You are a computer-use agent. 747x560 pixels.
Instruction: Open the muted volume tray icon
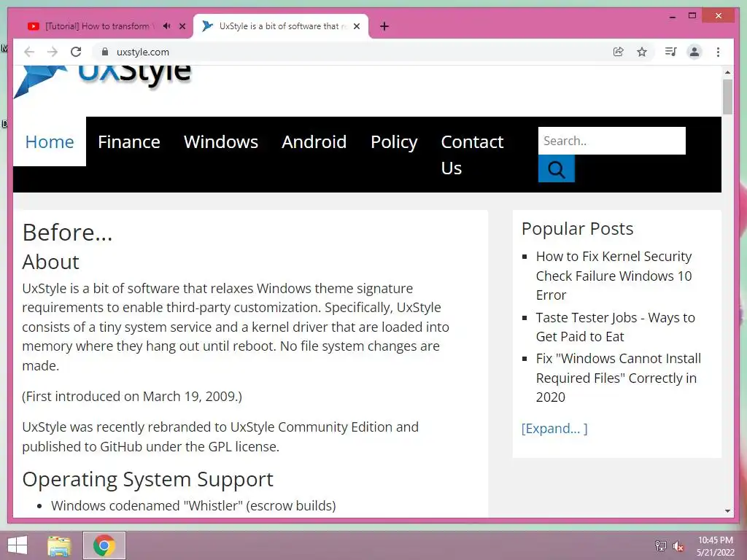coord(678,546)
